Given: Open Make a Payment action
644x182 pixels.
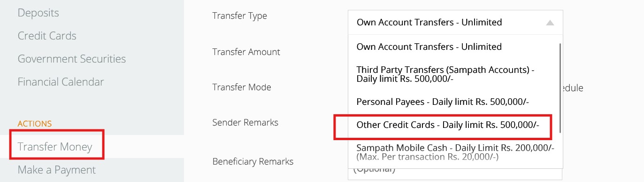Looking at the screenshot, I should [57, 170].
